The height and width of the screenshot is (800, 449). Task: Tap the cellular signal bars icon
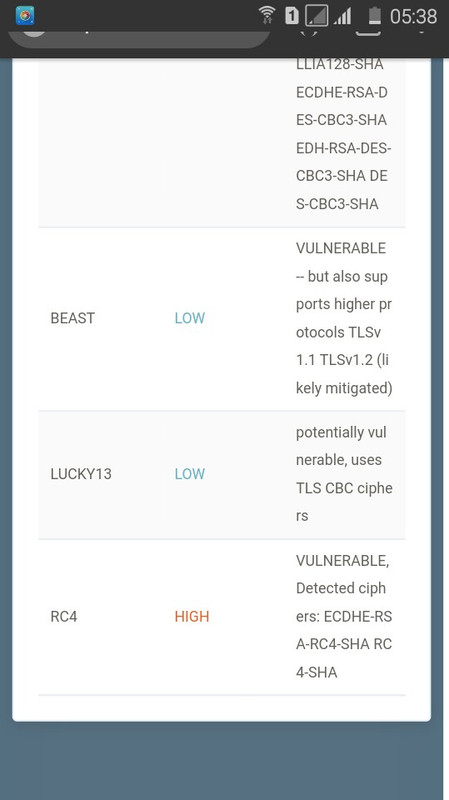coord(343,16)
